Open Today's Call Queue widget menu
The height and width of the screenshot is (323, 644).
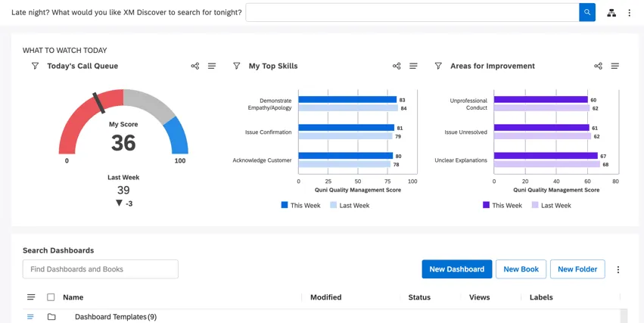click(x=212, y=67)
